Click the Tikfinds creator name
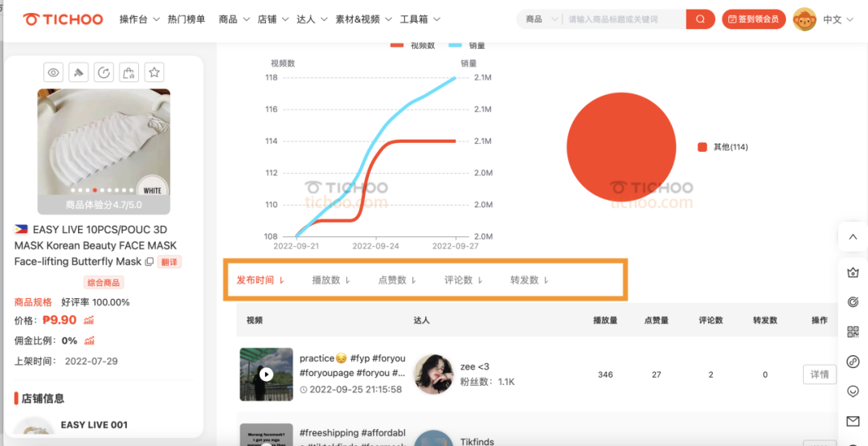The height and width of the screenshot is (446, 868). point(477,441)
